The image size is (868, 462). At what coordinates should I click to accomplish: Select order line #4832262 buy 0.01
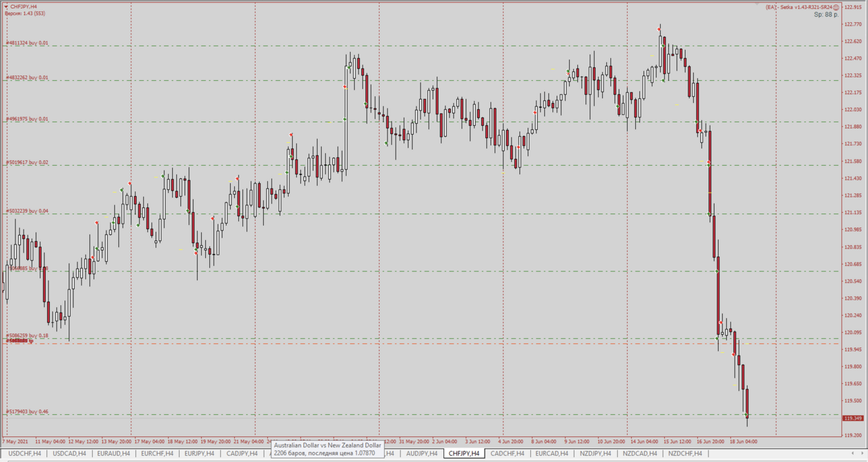(x=27, y=77)
